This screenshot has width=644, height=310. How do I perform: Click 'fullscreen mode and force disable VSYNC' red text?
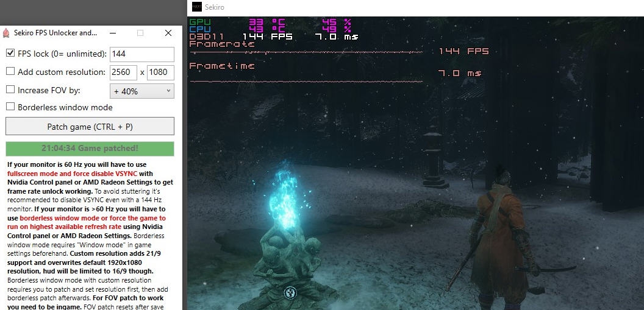pyautogui.click(x=73, y=174)
